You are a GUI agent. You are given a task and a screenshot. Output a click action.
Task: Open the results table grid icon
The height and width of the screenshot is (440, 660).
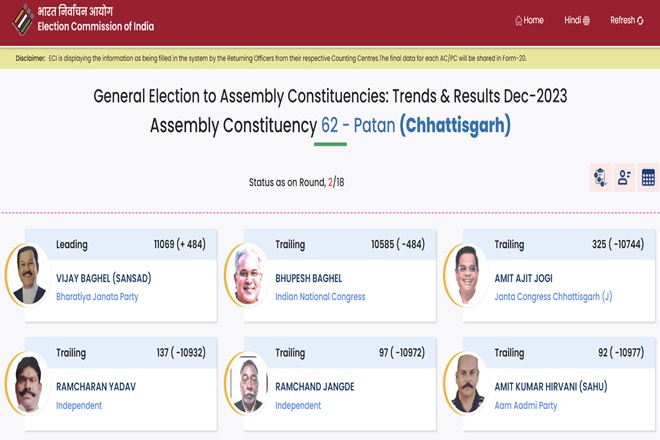pyautogui.click(x=648, y=177)
